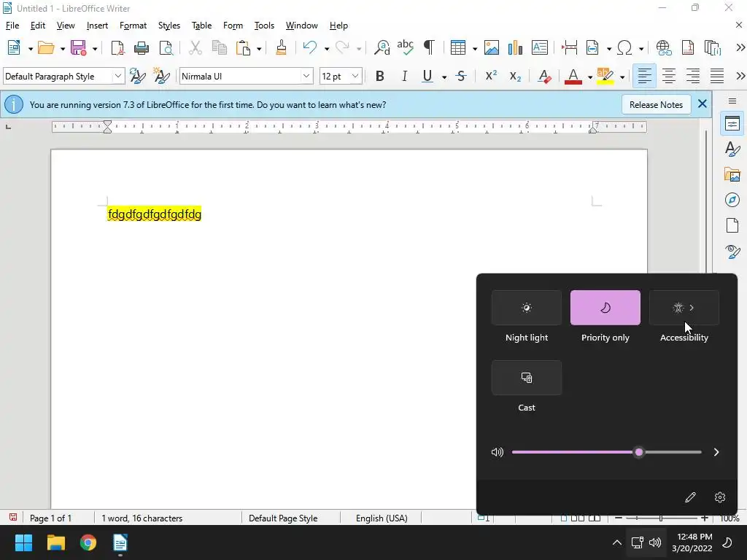The image size is (747, 560).
Task: Center align the text
Action: [668, 76]
